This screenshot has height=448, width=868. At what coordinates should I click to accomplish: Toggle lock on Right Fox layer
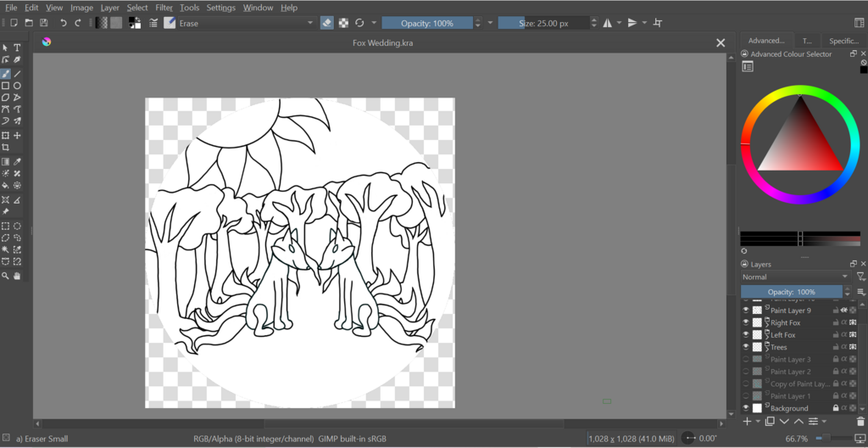pos(836,323)
